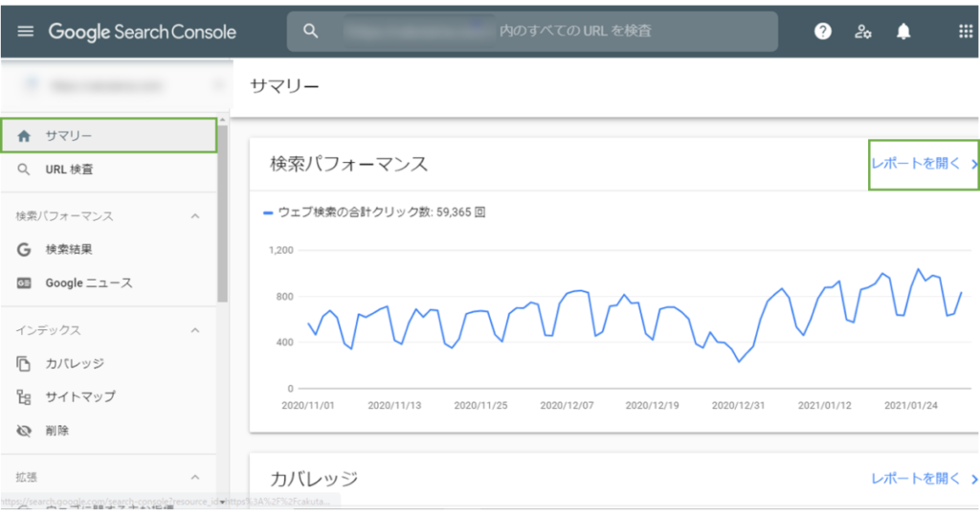This screenshot has height=515, width=980.
Task: Open the Help question mark icon
Action: [x=822, y=32]
